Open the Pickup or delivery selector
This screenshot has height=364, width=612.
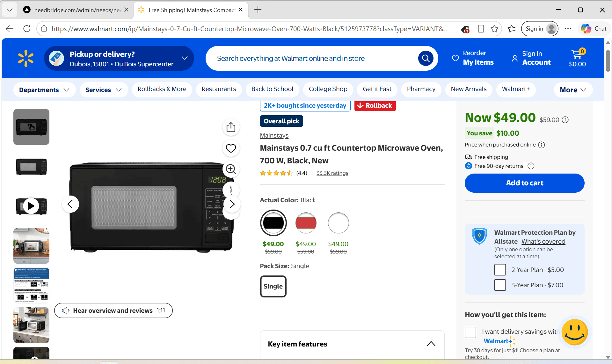(x=119, y=58)
